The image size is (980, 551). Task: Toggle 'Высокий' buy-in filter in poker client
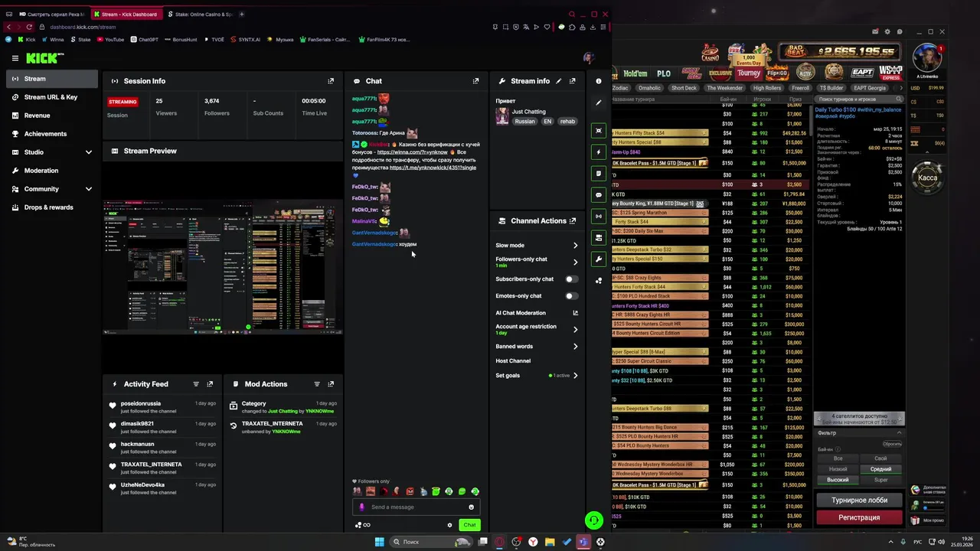(838, 480)
